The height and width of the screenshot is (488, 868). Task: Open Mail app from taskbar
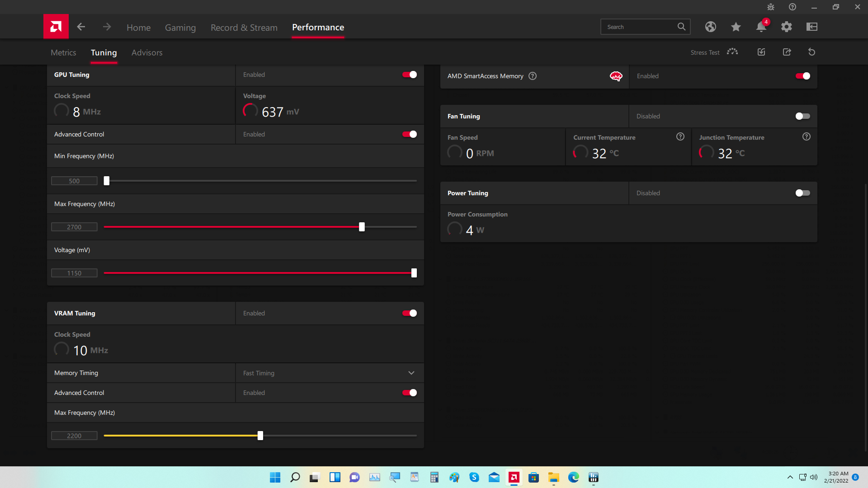494,477
